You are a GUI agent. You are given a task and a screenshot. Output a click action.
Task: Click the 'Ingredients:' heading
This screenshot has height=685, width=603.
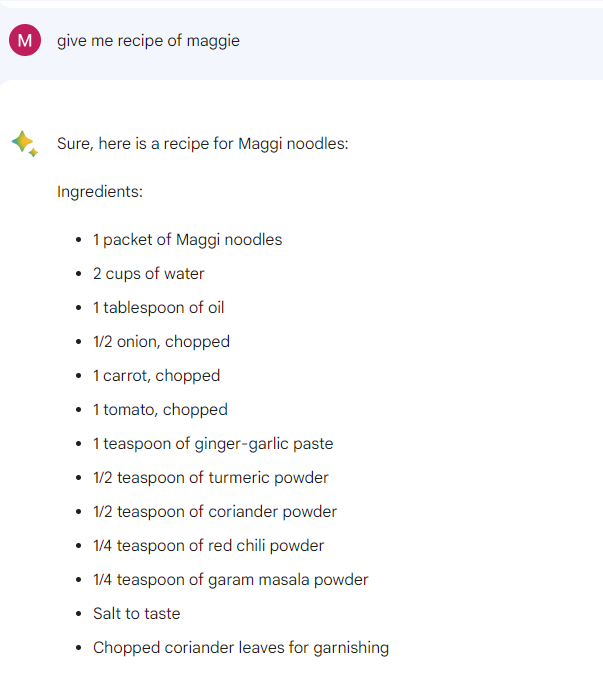tap(100, 192)
